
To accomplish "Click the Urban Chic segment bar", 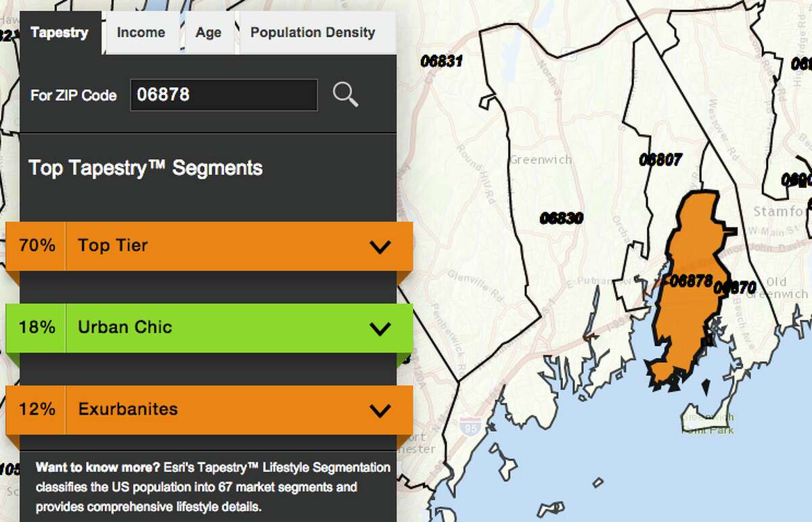I will tap(203, 327).
